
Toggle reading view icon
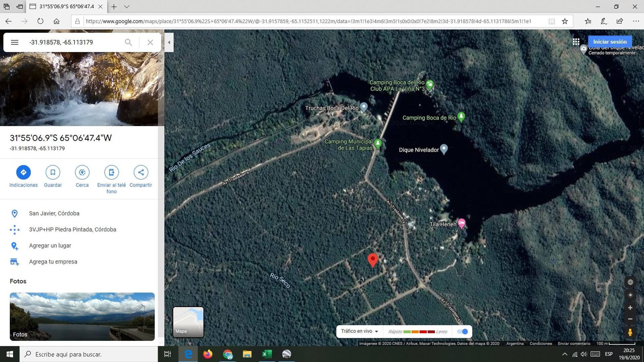(551, 21)
